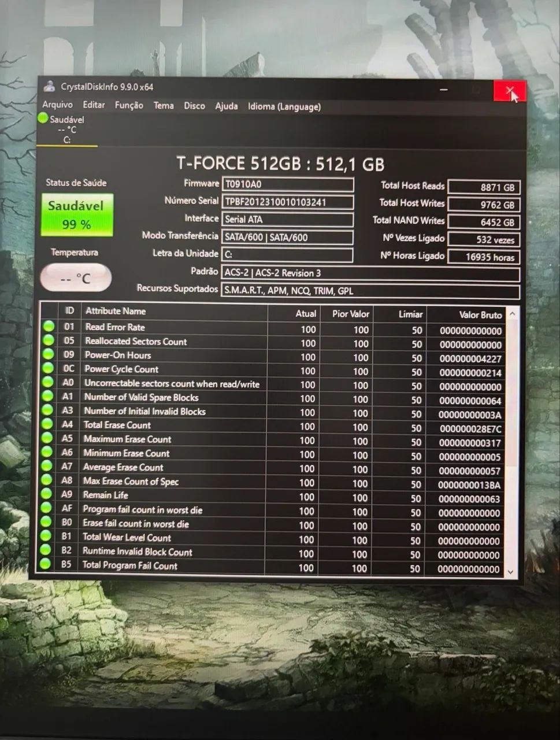The image size is (560, 740).
Task: Click the status circle for Max Erase Count of Spec
Action: (x=47, y=480)
